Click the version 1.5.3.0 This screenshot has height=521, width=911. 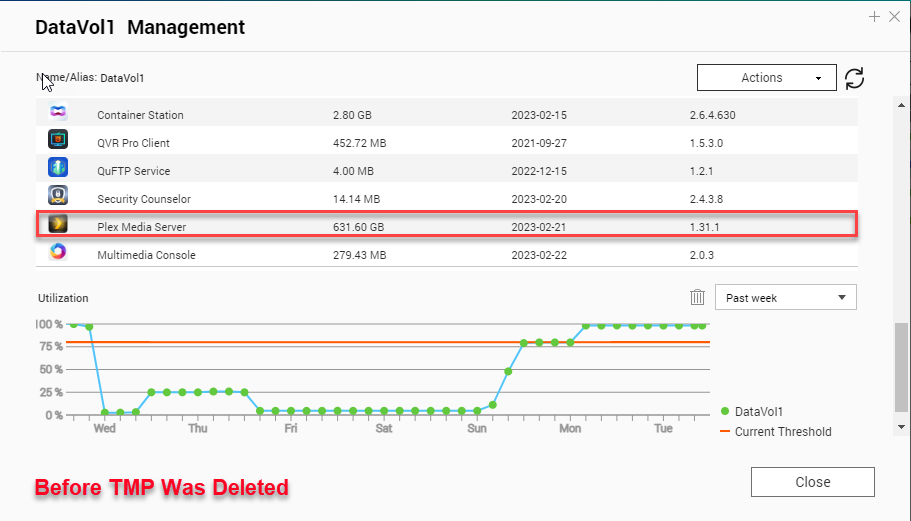pos(706,143)
